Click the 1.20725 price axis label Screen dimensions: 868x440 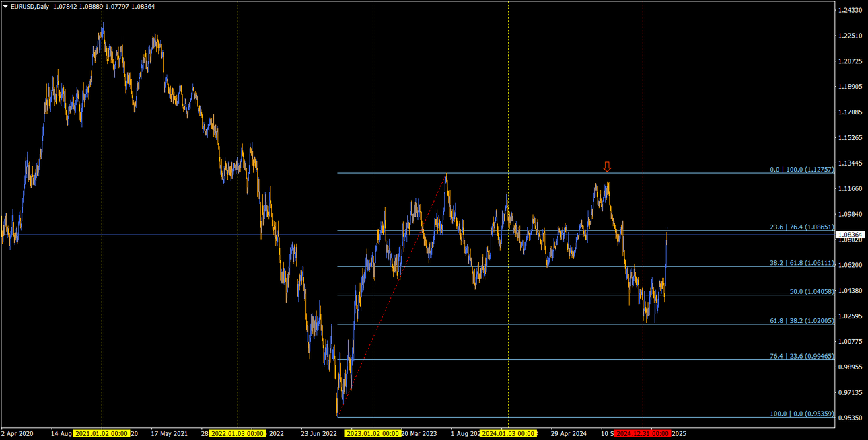click(x=851, y=62)
